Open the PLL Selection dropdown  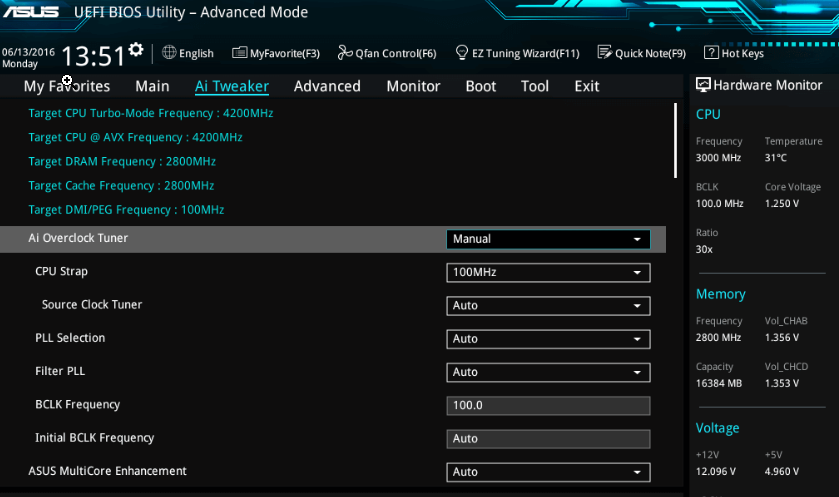(548, 339)
